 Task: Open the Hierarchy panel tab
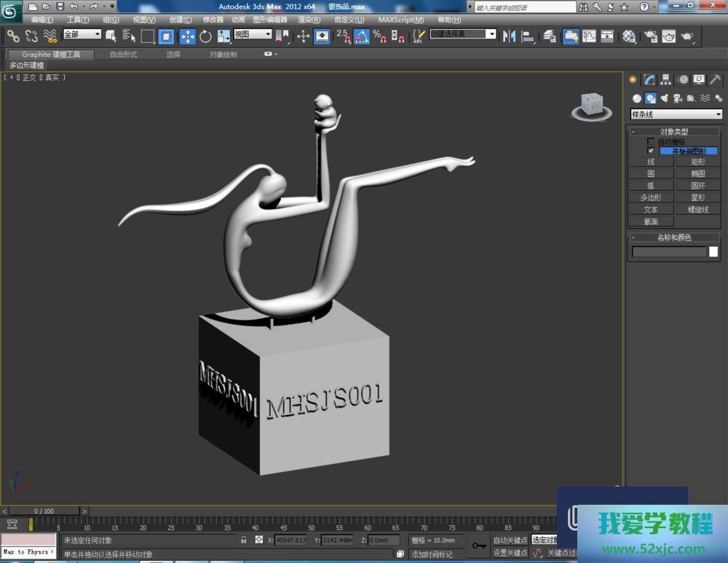click(x=666, y=79)
